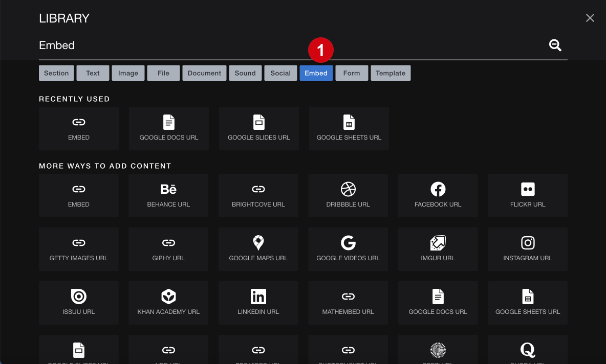Choose Google Slides URL under Recently Used
Image resolution: width=606 pixels, height=364 pixels.
[259, 128]
